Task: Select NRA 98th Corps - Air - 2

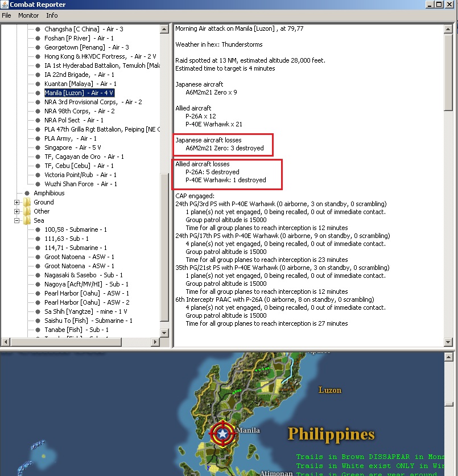Action: coord(80,111)
